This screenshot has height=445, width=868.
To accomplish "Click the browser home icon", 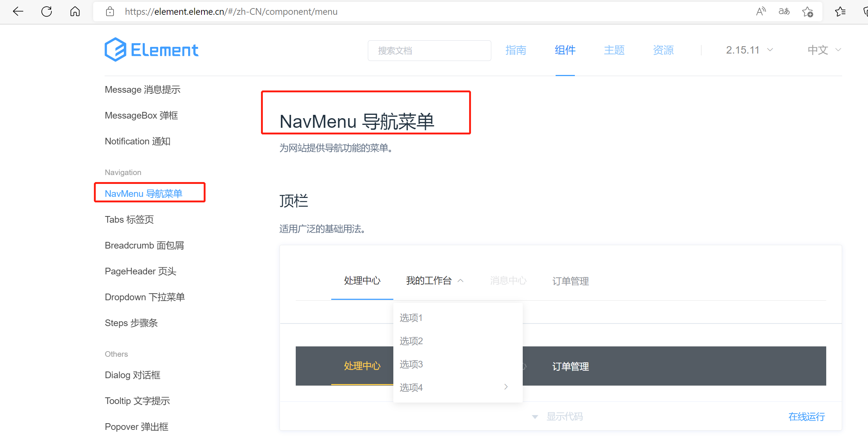I will tap(75, 11).
